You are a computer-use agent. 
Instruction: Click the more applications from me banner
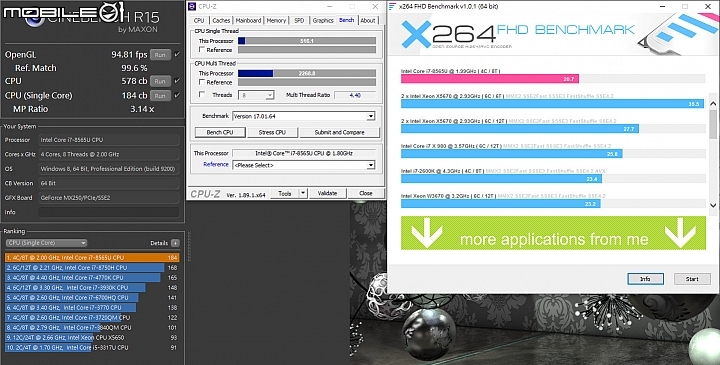553,233
